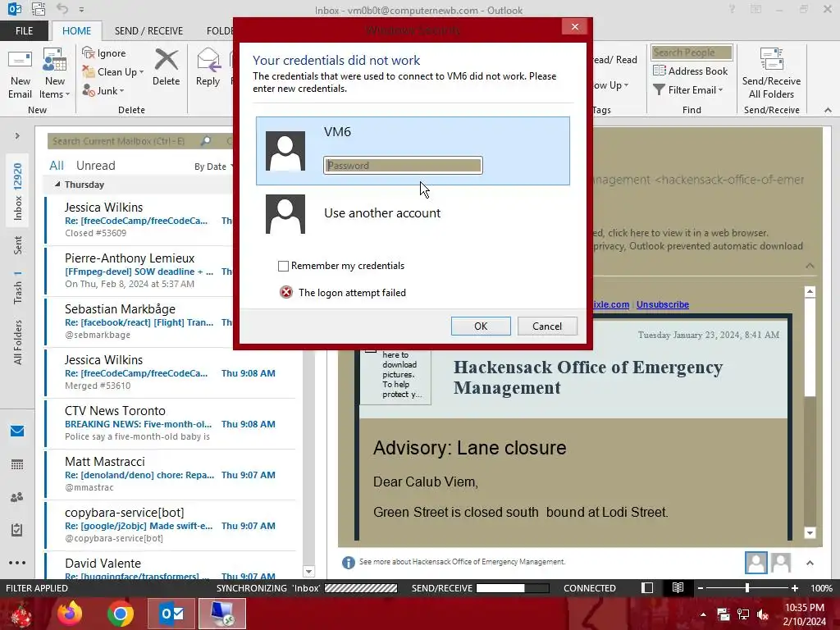Open Sebastian Markbåge facebook/react email

(x=171, y=322)
